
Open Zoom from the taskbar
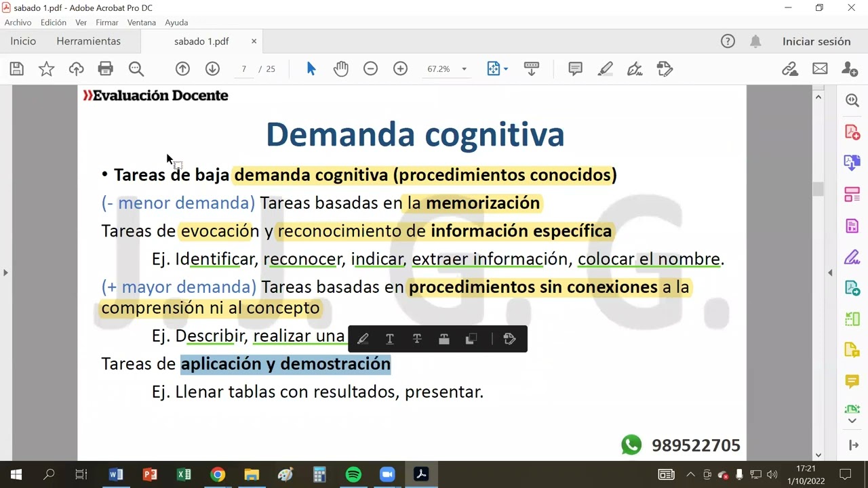pos(387,474)
